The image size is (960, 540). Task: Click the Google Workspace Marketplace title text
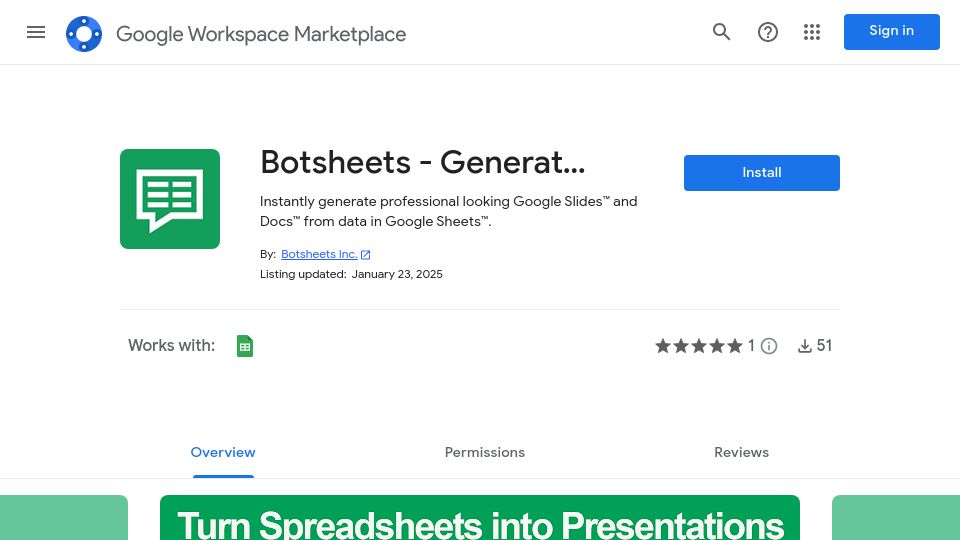[261, 34]
